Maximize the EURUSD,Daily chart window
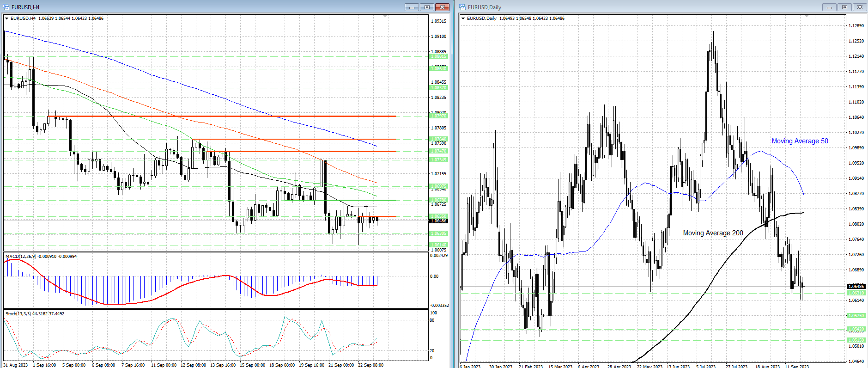The height and width of the screenshot is (368, 868). click(844, 7)
